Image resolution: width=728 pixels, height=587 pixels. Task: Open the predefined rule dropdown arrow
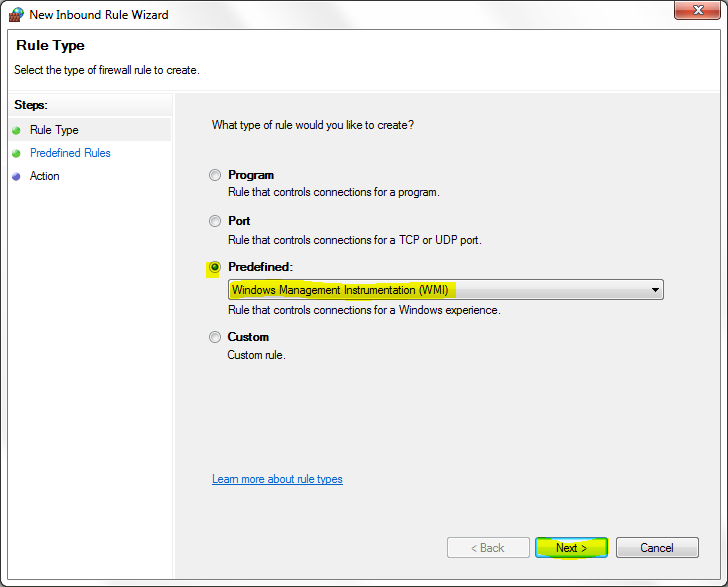(x=655, y=290)
